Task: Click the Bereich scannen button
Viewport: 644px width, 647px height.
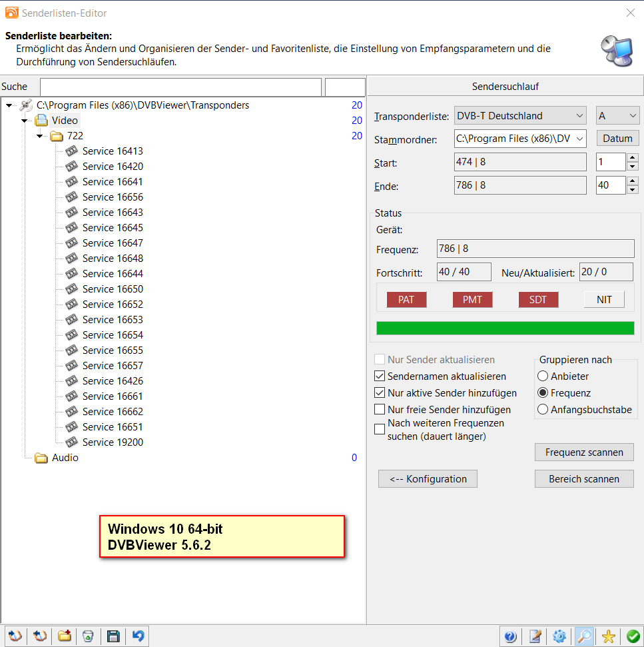Action: coord(584,478)
